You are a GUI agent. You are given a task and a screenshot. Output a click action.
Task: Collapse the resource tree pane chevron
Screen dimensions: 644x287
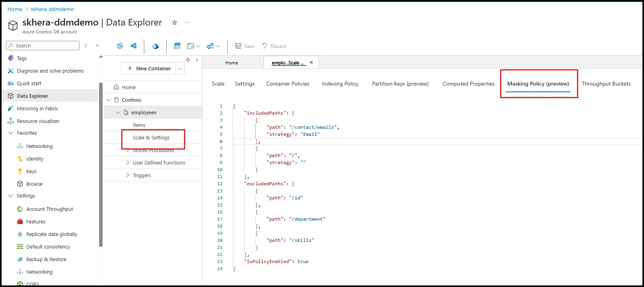(197, 60)
